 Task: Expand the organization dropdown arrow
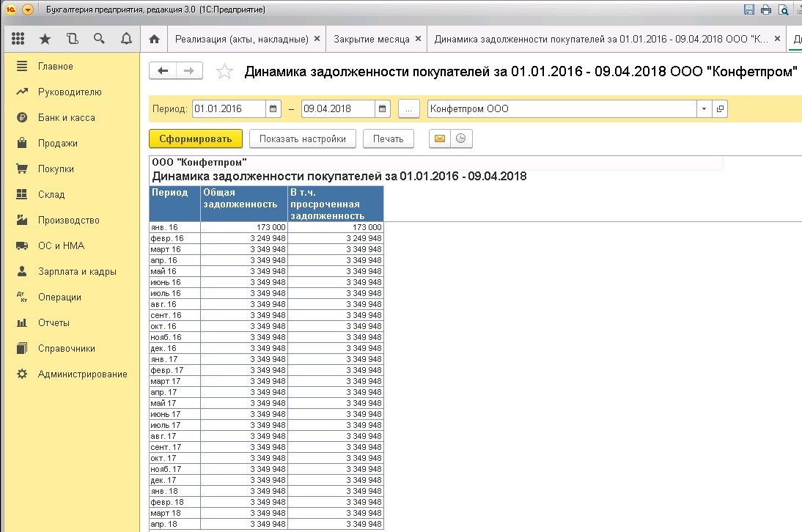(x=704, y=109)
